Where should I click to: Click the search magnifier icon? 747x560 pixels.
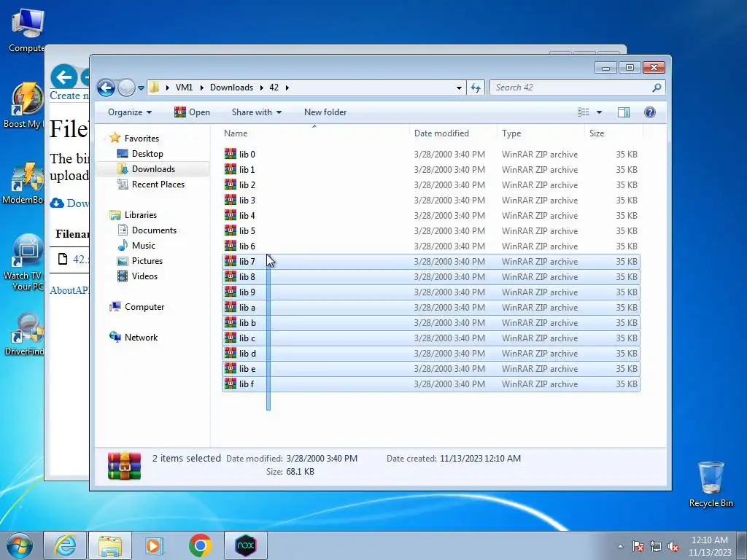657,87
